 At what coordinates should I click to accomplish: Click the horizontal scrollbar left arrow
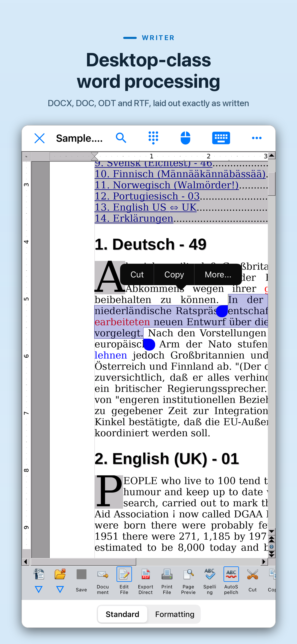pyautogui.click(x=26, y=562)
